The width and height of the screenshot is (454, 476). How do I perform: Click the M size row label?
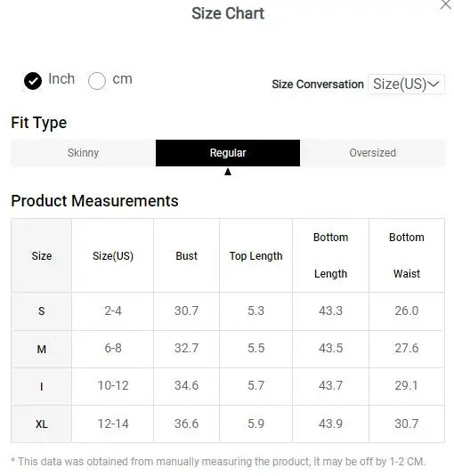42,349
